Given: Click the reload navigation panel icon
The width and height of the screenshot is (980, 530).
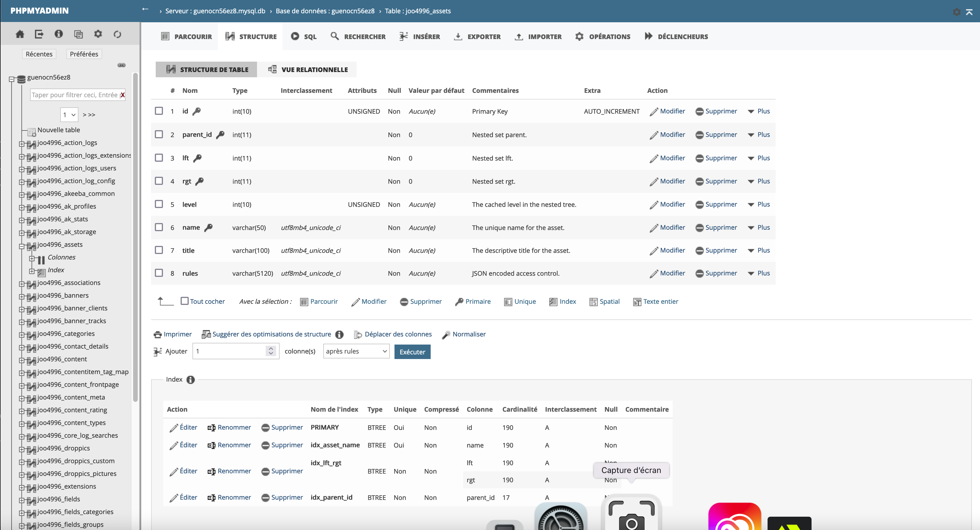Looking at the screenshot, I should point(118,34).
